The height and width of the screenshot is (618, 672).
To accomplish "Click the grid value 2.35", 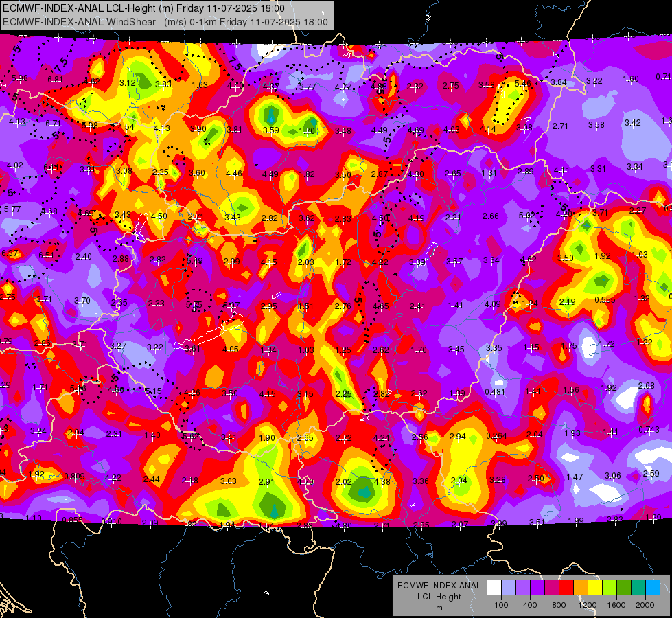I will tap(161, 172).
